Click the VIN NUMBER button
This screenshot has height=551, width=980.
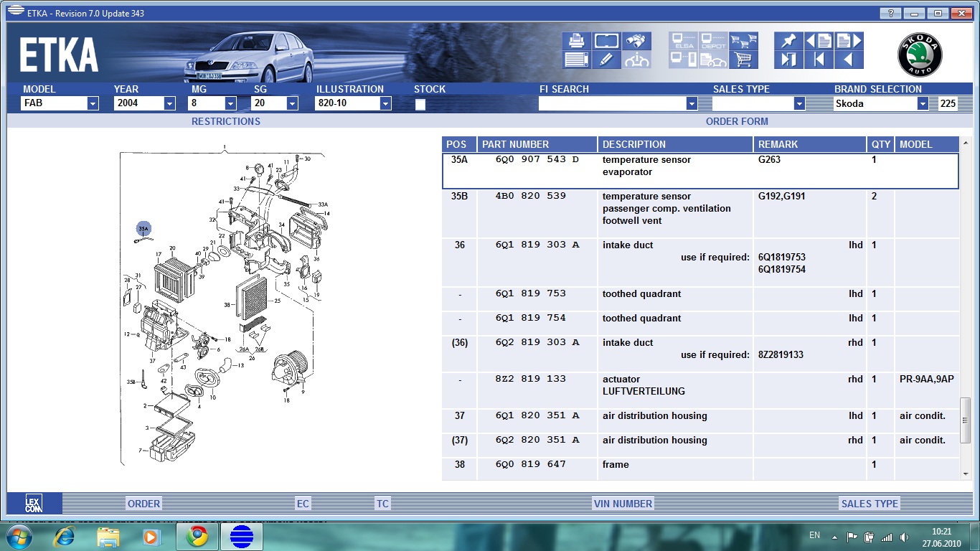623,504
